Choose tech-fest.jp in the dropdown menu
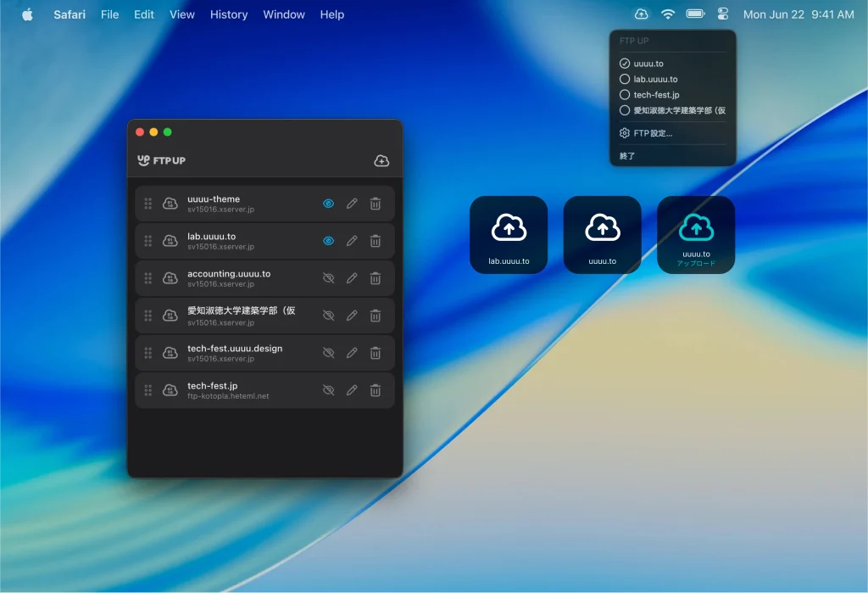Image resolution: width=868 pixels, height=593 pixels. click(656, 95)
